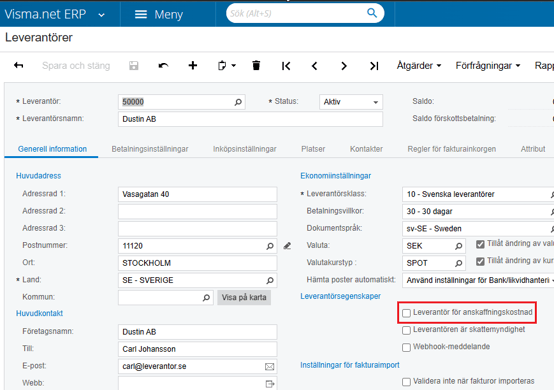Click the Betalningsvillkor 30 dagar field
Viewport: 554px width, 390px height.
click(478, 212)
